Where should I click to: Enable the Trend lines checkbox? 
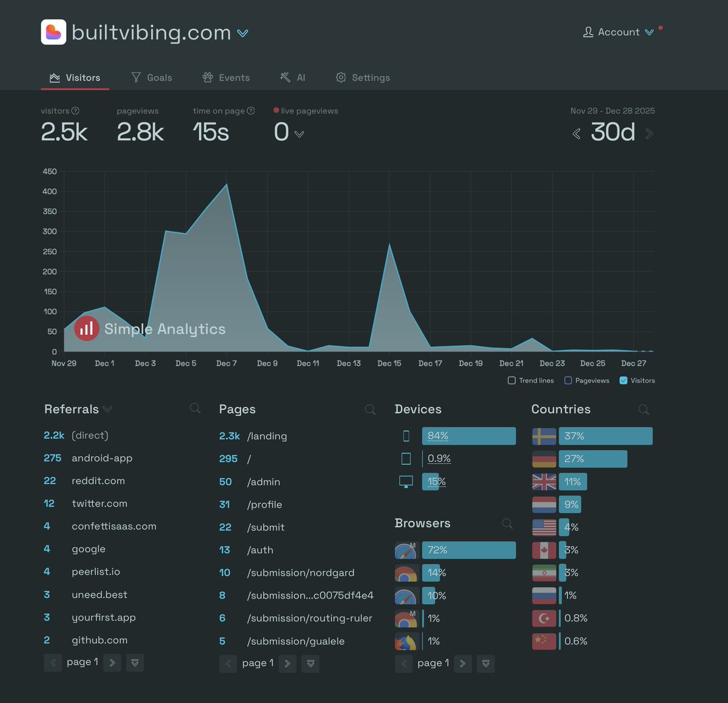511,380
